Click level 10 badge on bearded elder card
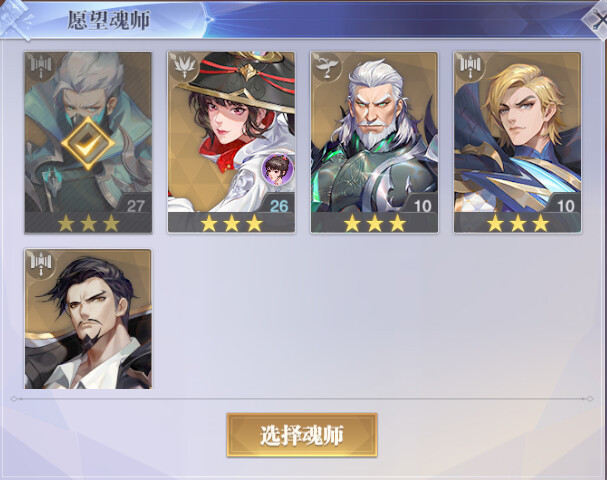The image size is (607, 480). click(x=422, y=206)
